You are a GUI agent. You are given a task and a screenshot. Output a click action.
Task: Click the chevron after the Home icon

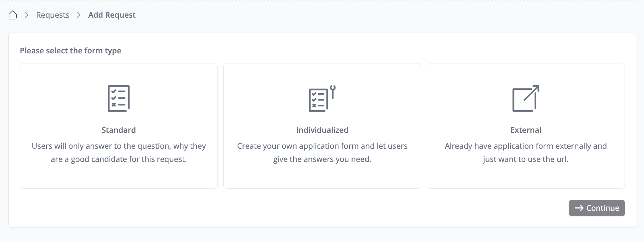pyautogui.click(x=26, y=15)
